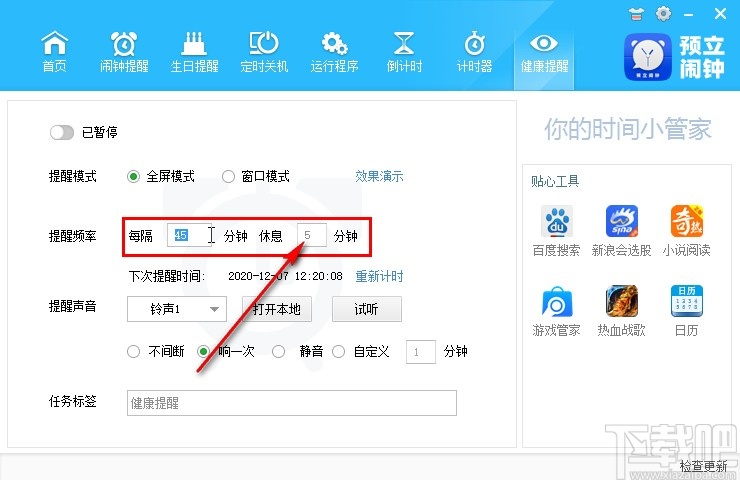
Task: Open the 日历 calendar tool
Action: coord(687,311)
